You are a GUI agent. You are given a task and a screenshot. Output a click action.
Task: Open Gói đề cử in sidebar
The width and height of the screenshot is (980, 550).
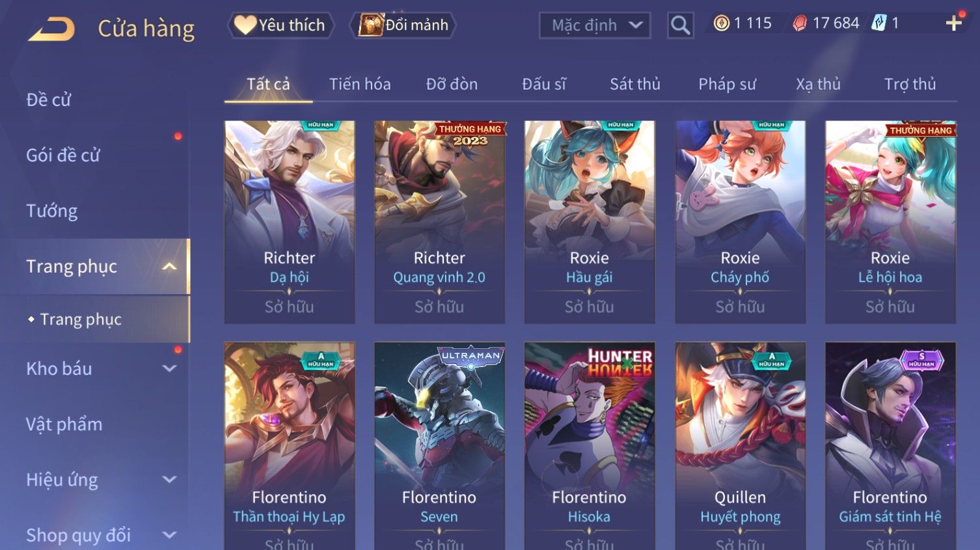(x=63, y=156)
